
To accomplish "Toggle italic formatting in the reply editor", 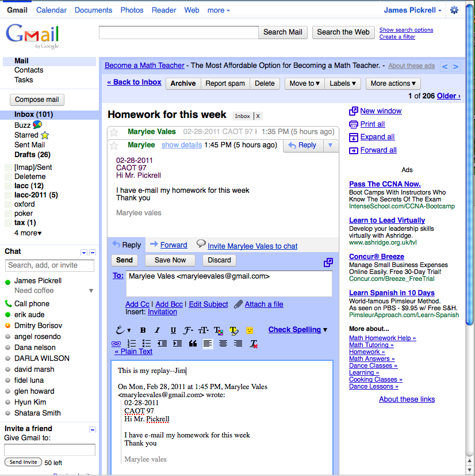I will pyautogui.click(x=158, y=330).
